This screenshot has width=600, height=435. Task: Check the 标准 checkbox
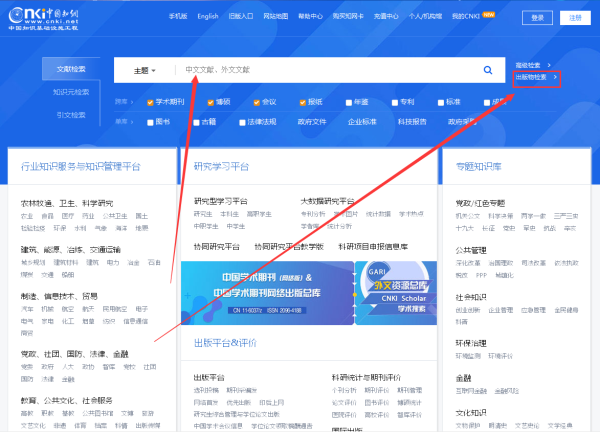click(x=441, y=103)
